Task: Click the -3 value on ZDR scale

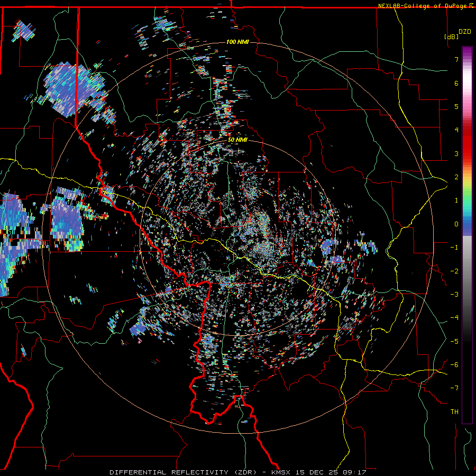Action: (454, 295)
